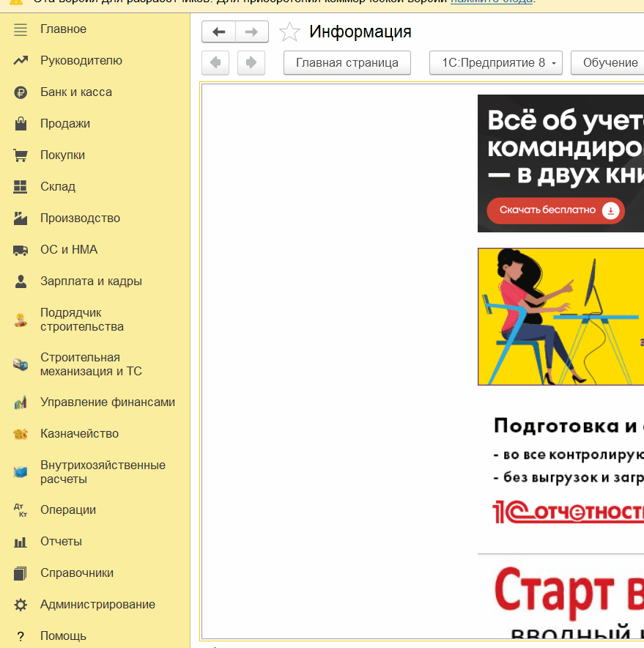Click the Справочники books icon
644x648 pixels.
(21, 573)
